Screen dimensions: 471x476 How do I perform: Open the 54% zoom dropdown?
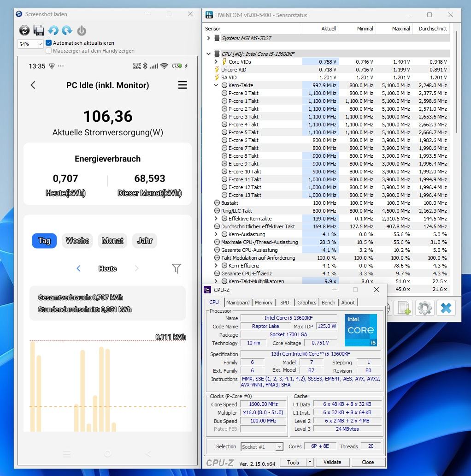tap(30, 44)
